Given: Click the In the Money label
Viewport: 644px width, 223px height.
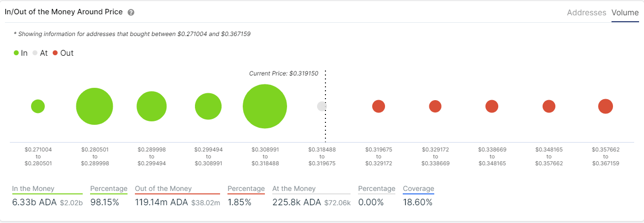Looking at the screenshot, I should click(33, 188).
